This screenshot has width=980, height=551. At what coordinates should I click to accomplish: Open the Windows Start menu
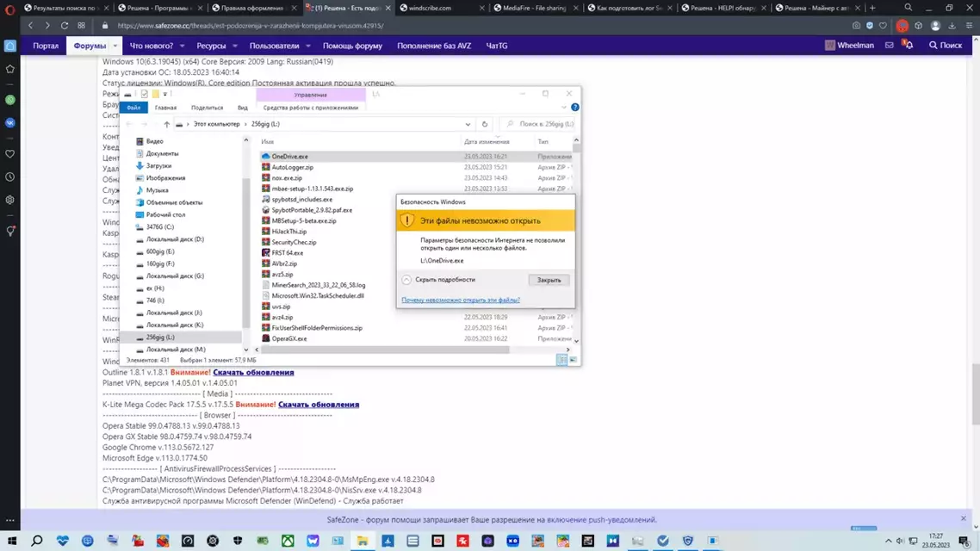click(x=12, y=541)
